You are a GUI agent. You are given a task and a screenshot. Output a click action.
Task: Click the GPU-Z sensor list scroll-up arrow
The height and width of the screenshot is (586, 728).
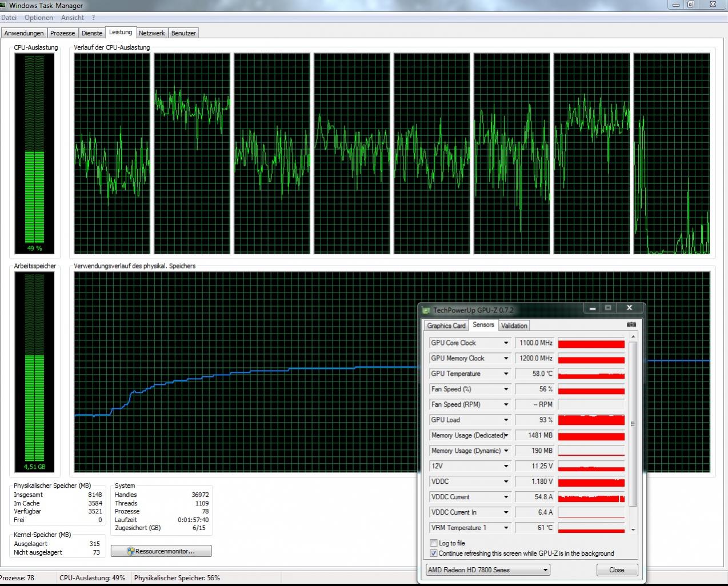coord(633,338)
